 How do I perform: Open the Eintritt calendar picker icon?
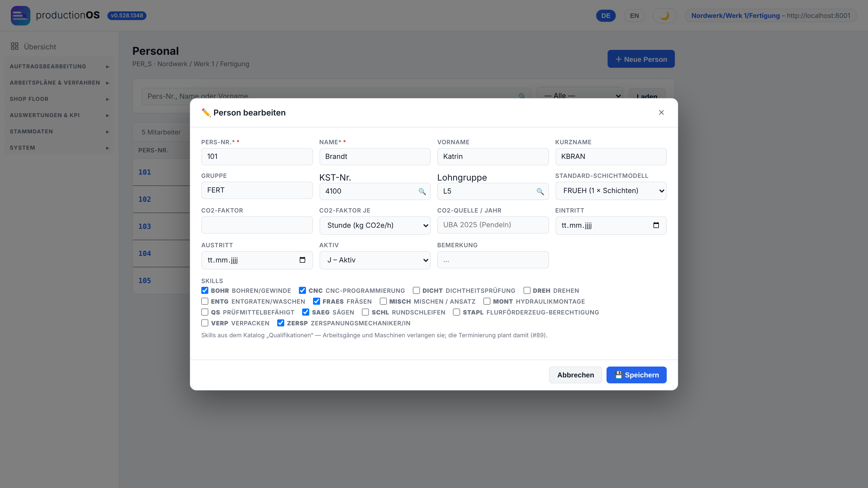(656, 225)
